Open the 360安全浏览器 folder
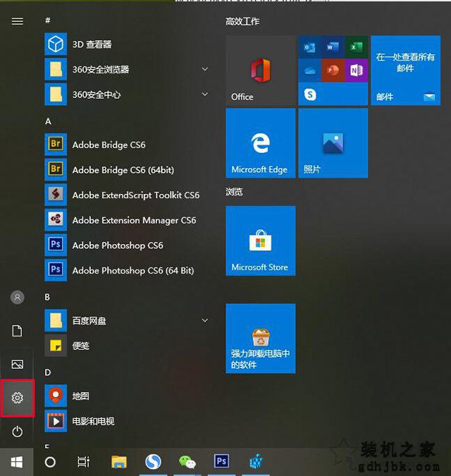Image resolution: width=451 pixels, height=476 pixels. [127, 70]
